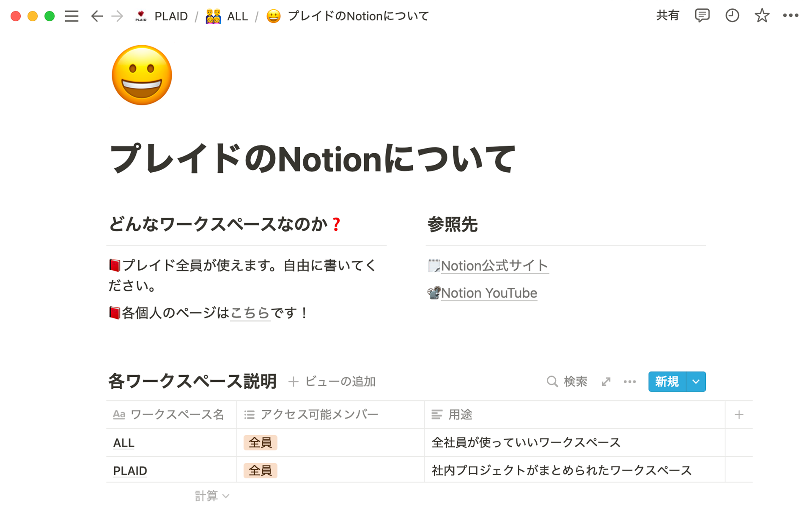Open the 共有 share menu
This screenshot has height=508, width=812.
tap(667, 16)
